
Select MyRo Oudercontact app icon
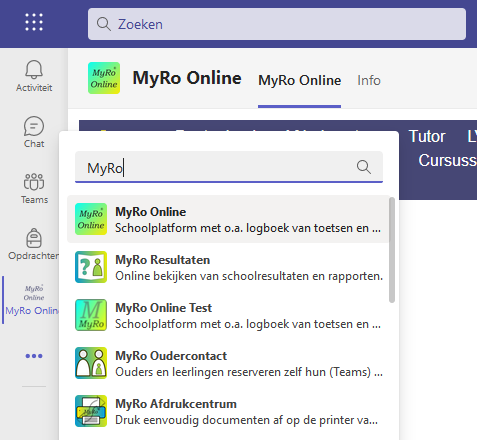tap(91, 363)
